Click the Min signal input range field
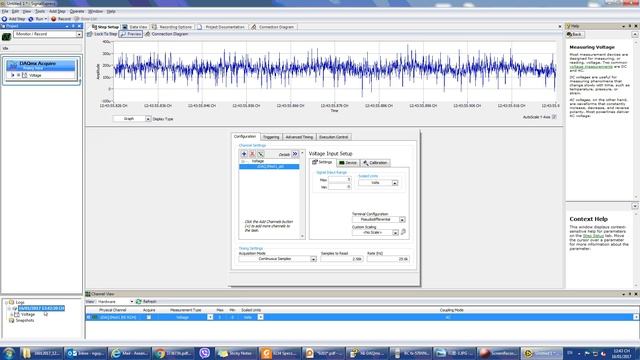The height and width of the screenshot is (360, 640). pos(340,187)
